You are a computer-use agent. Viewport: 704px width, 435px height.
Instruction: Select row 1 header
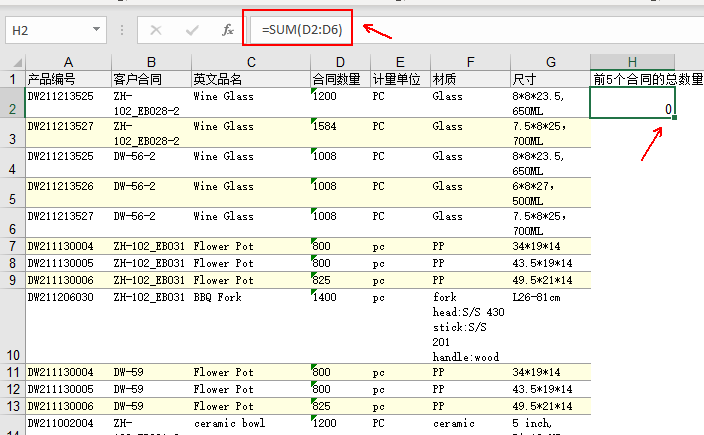[x=13, y=79]
